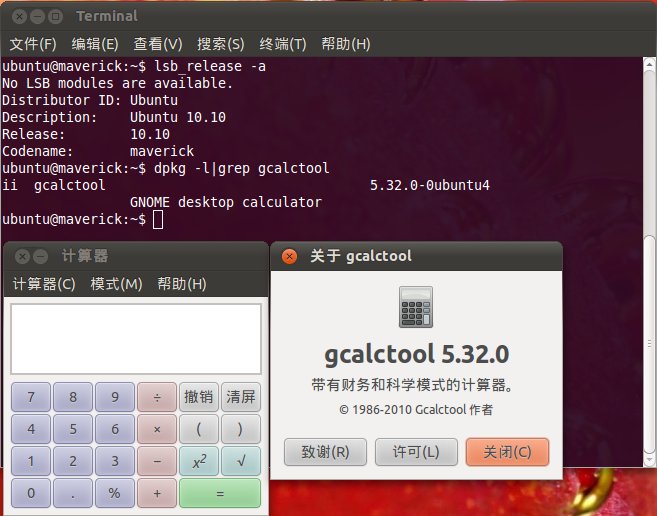Maximize the Terminal window
Viewport: 657px width, 516px height.
pos(55,16)
